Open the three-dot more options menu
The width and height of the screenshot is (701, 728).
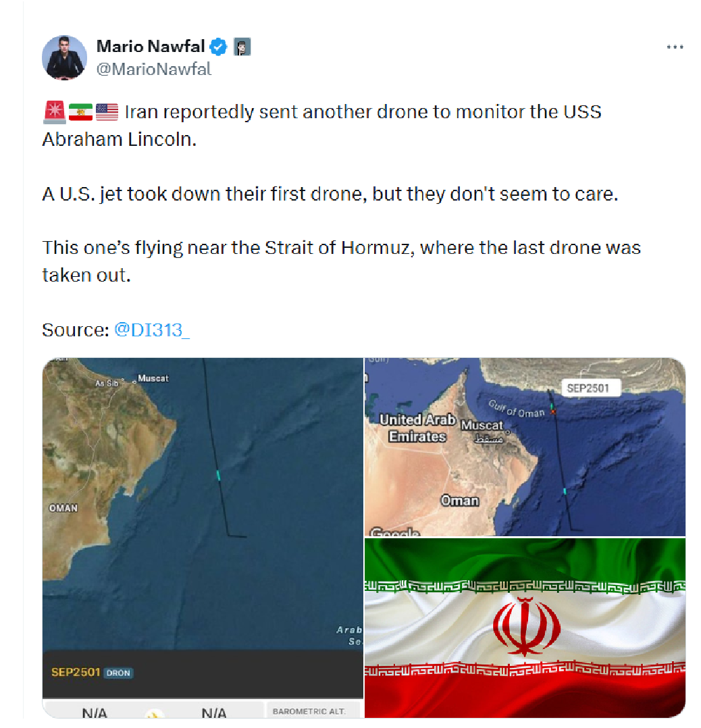point(675,47)
